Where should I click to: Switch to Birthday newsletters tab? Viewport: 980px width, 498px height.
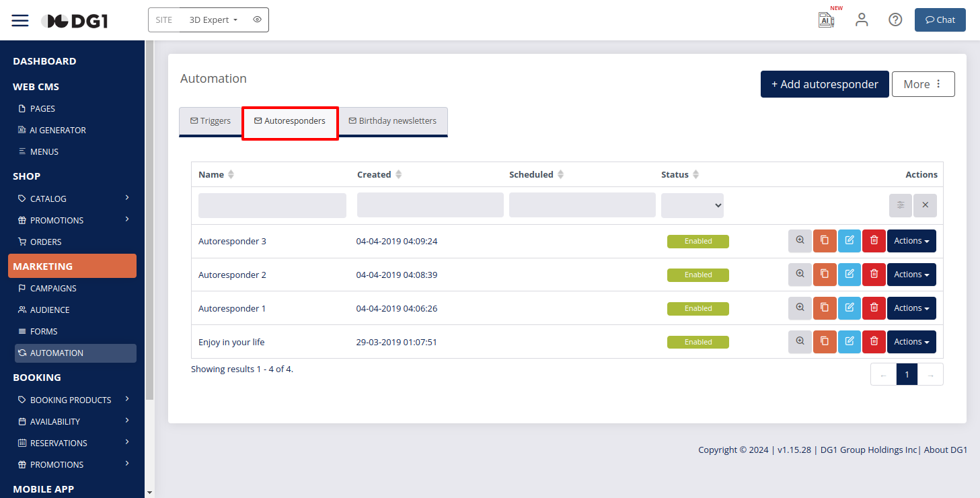393,121
